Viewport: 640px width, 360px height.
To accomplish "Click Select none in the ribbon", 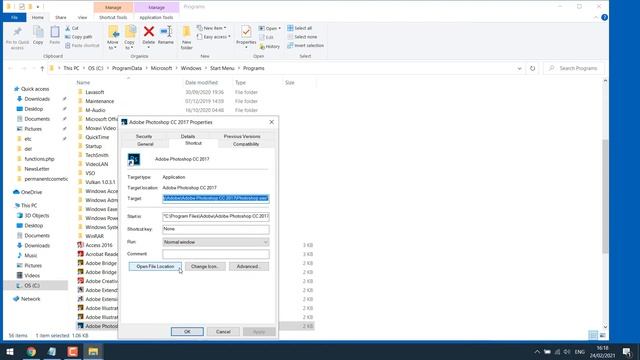I will pyautogui.click(x=302, y=37).
